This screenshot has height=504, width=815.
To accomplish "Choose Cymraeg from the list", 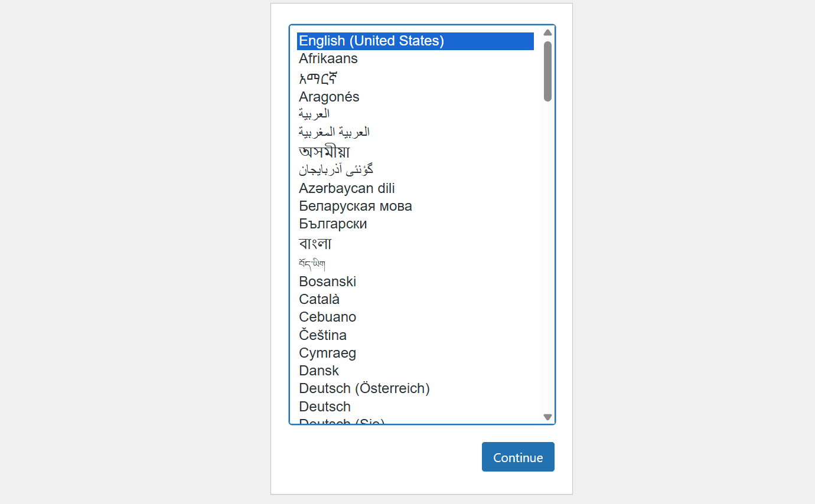I will coord(328,353).
